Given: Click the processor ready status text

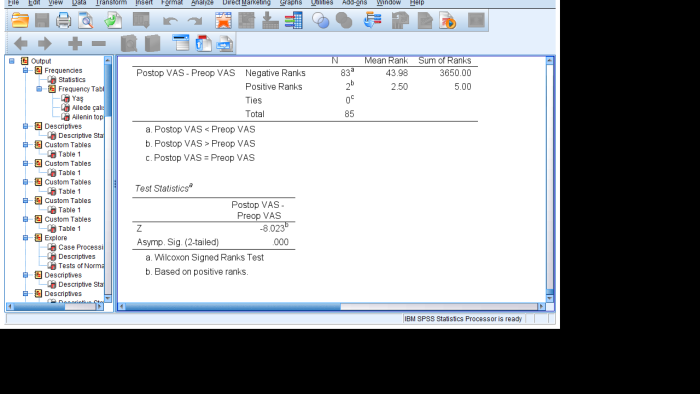Looking at the screenshot, I should [x=463, y=319].
